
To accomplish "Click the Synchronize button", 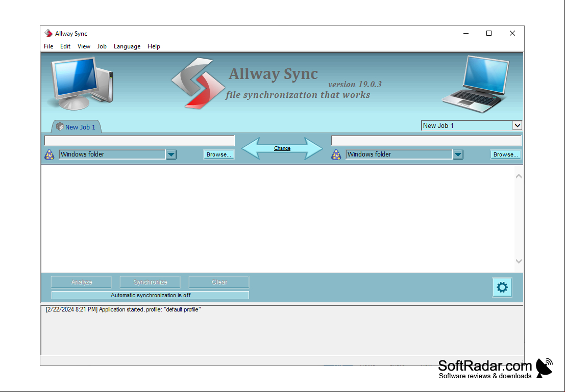I will tap(150, 282).
